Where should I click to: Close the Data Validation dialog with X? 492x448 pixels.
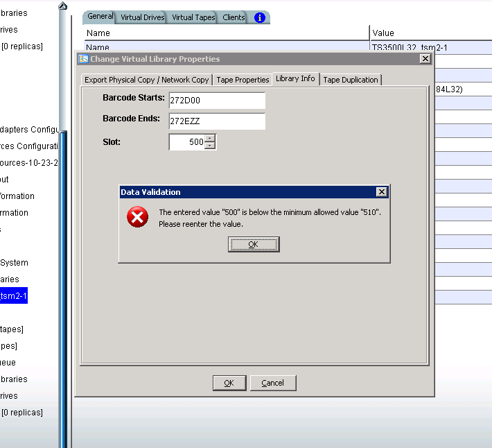tap(381, 191)
